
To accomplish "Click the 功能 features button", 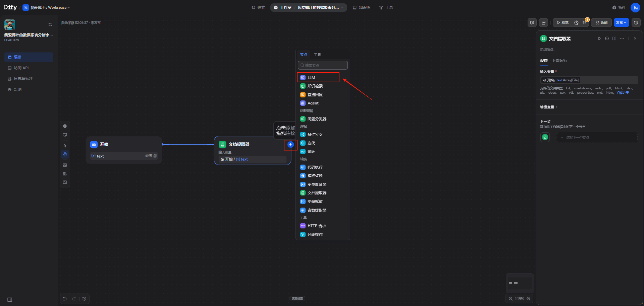I will [601, 23].
